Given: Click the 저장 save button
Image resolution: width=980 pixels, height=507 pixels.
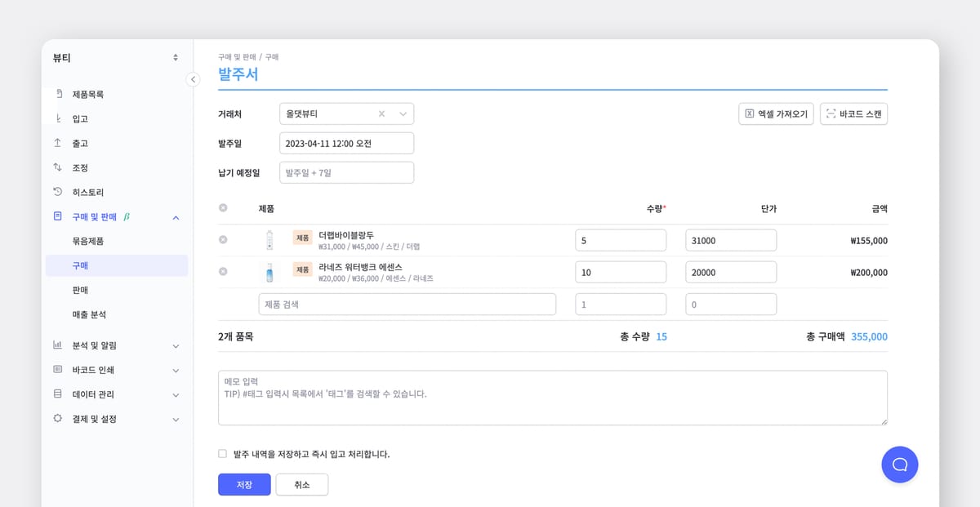Looking at the screenshot, I should click(x=243, y=484).
